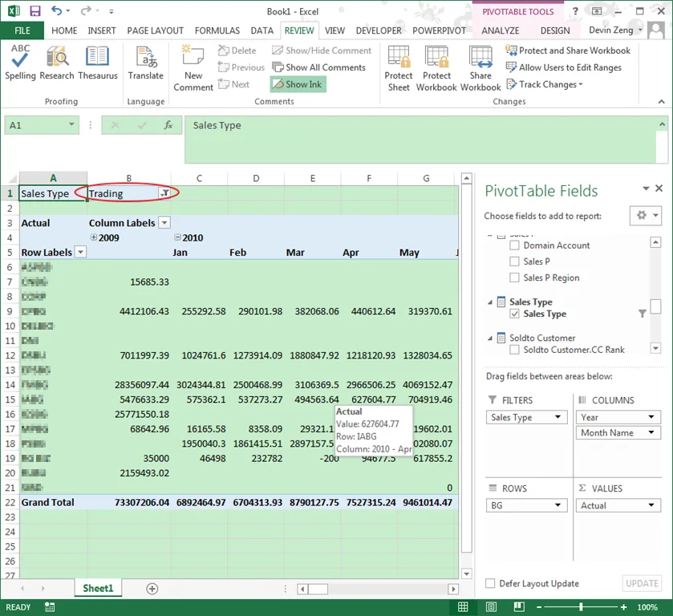673x616 pixels.
Task: Open the Trading filter dropdown in B1
Action: [x=164, y=193]
